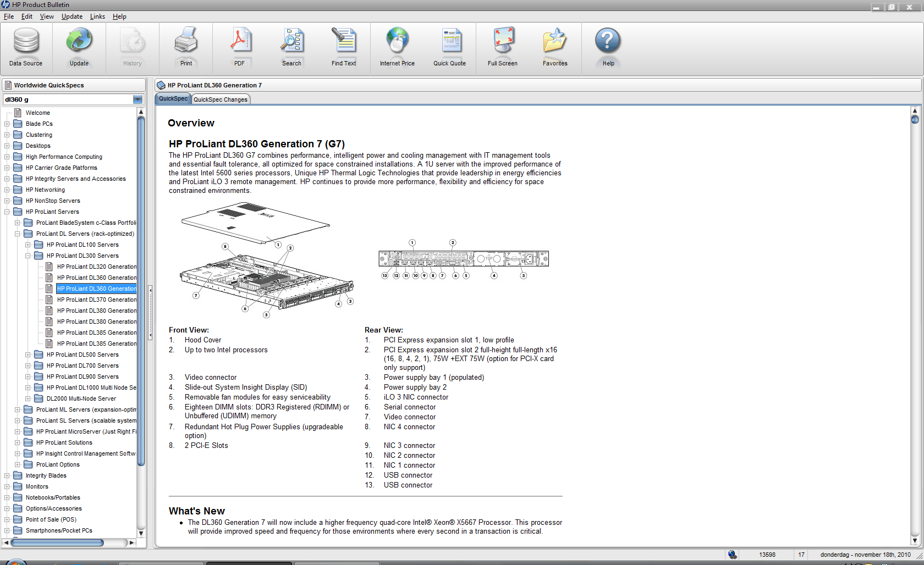Click the tree panel horizontal scrollbar thumb
Screen dimensions: 924x565
pos(57,542)
